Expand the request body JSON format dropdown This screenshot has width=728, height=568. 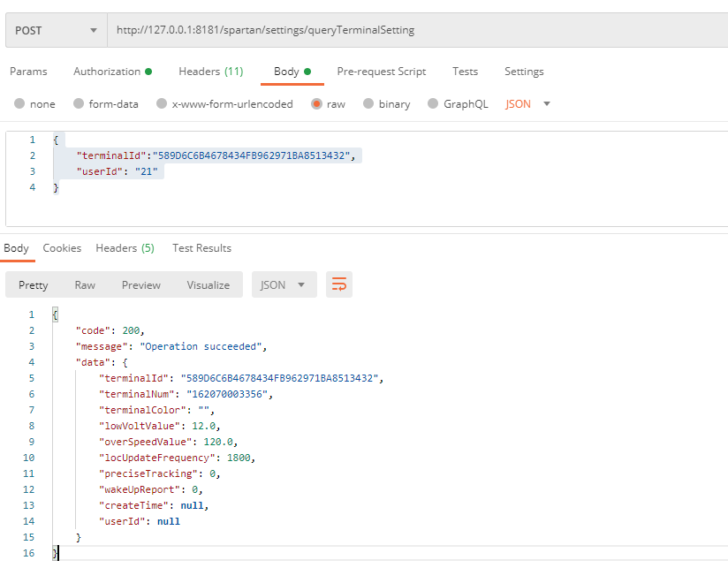[528, 104]
